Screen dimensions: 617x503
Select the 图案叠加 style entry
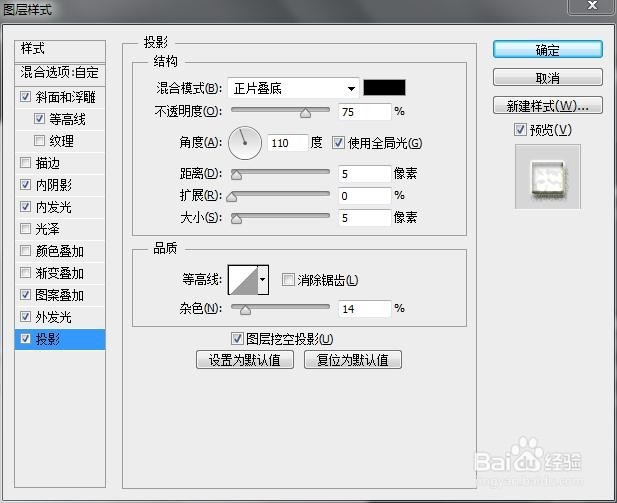[59, 295]
